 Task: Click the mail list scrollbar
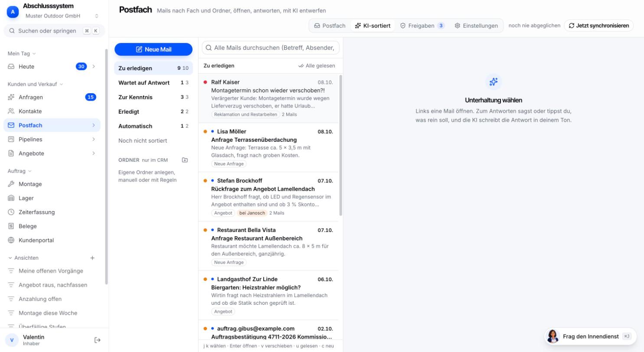pos(341,145)
